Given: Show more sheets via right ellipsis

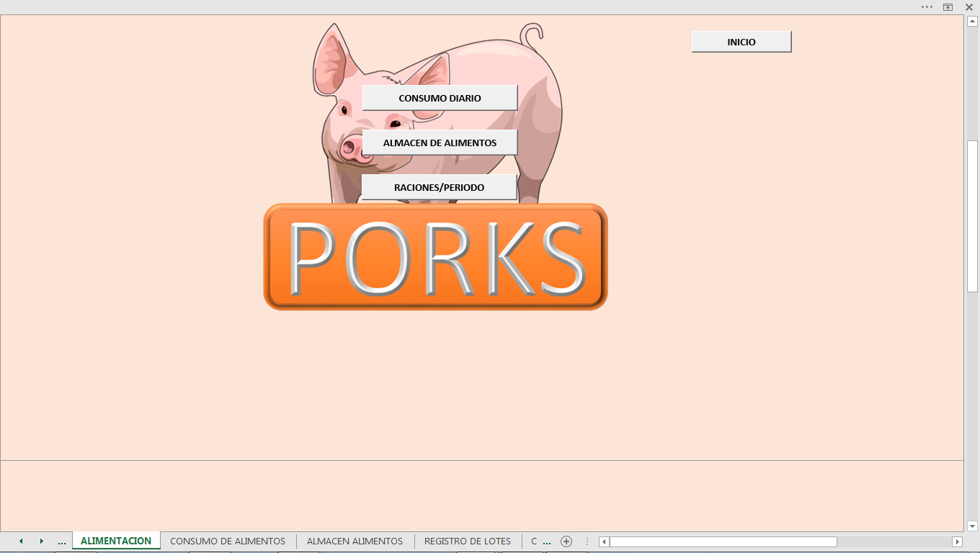Looking at the screenshot, I should pos(547,541).
